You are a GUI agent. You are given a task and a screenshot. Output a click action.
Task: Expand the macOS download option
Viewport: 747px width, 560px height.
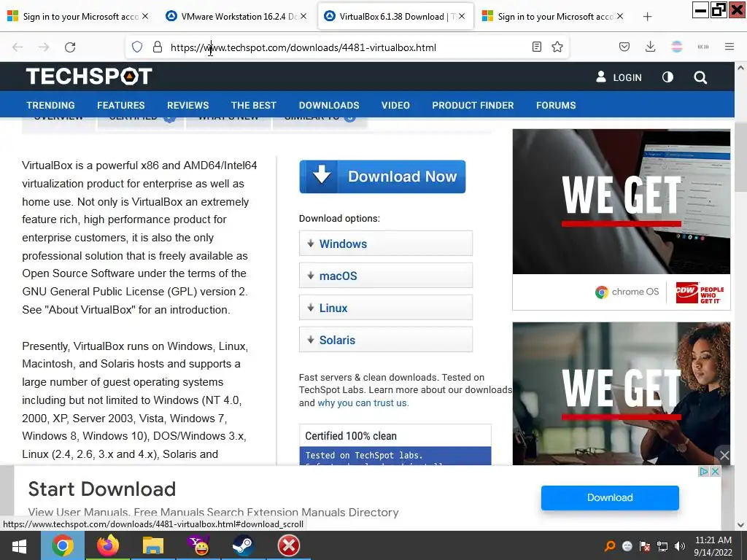pyautogui.click(x=386, y=275)
